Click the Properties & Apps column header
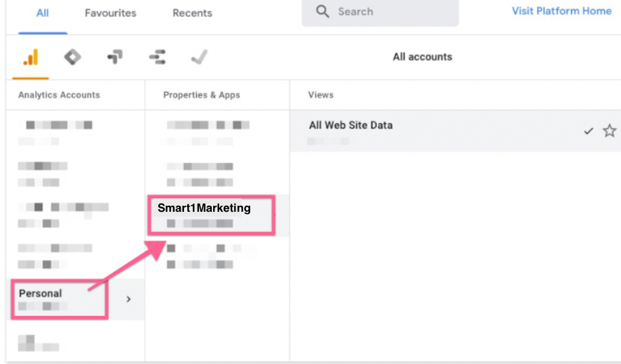The width and height of the screenshot is (621, 364). pos(202,95)
